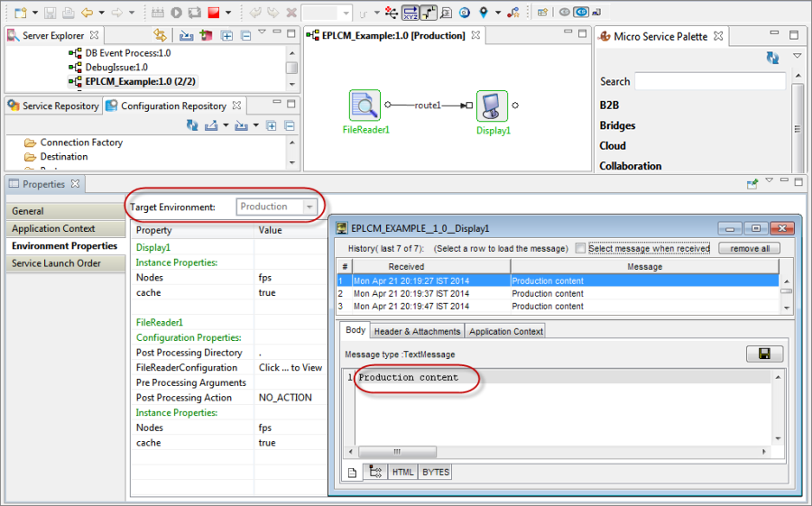Click the back arrow icon in main toolbar

coord(88,13)
